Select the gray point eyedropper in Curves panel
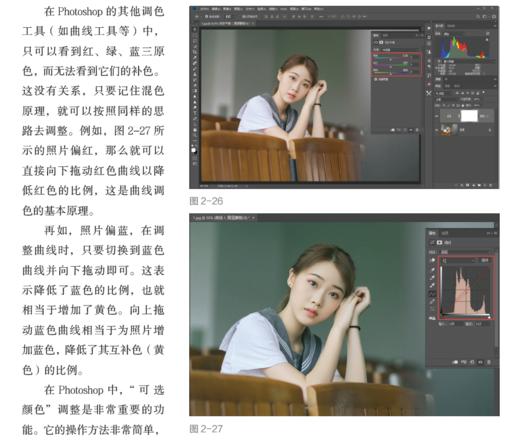The width and height of the screenshot is (520, 440). point(433,277)
